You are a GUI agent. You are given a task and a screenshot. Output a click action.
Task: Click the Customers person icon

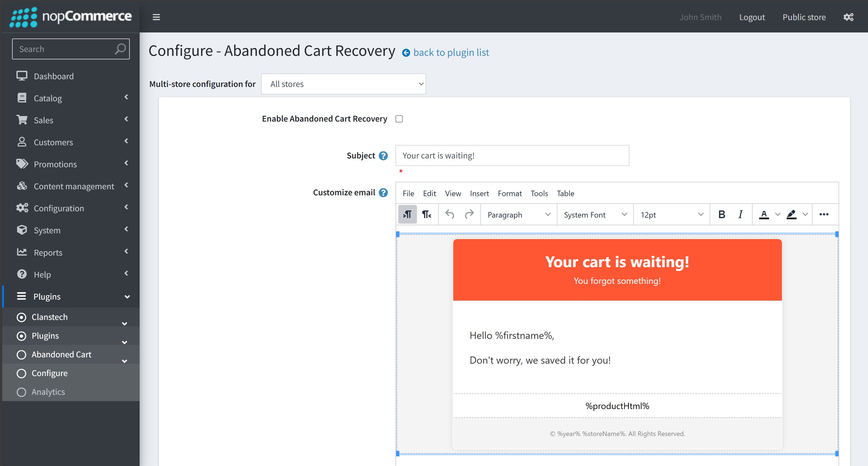pyautogui.click(x=22, y=142)
